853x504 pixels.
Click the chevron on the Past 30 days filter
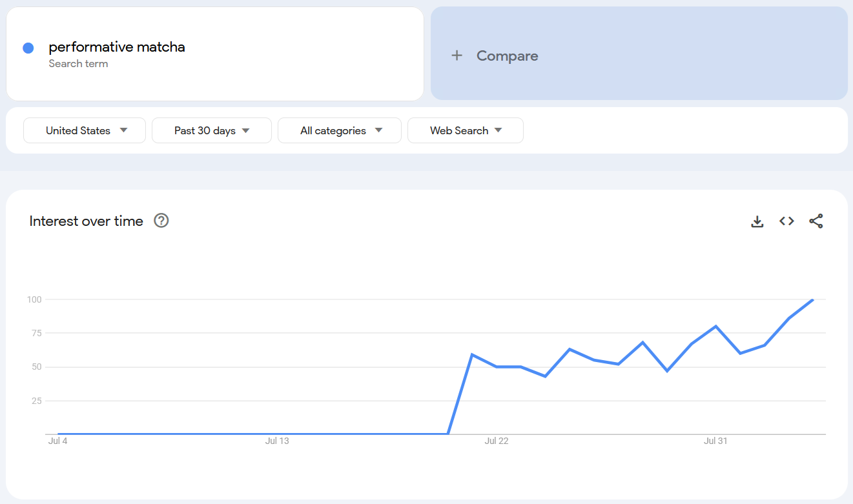click(x=246, y=130)
